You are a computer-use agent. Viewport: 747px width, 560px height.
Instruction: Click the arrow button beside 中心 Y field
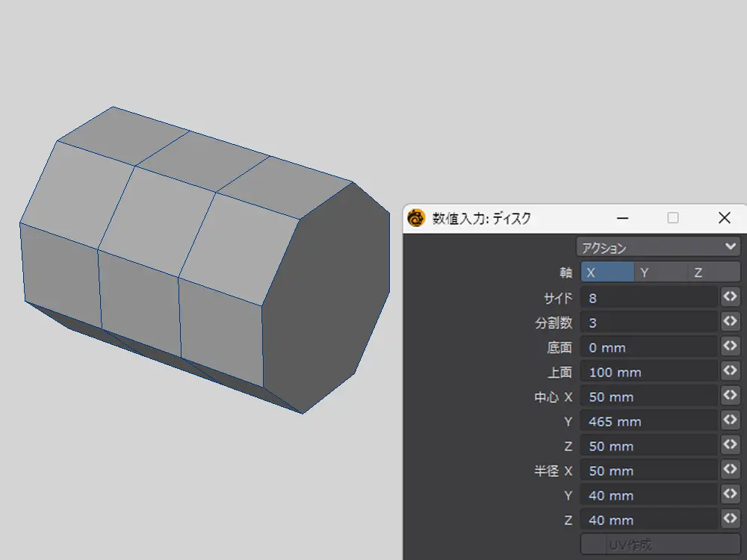point(730,420)
